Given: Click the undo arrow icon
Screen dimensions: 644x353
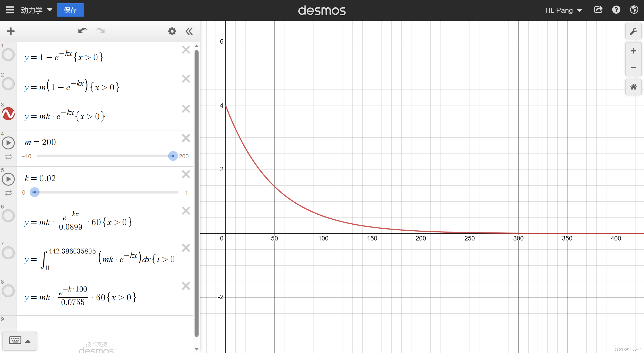Looking at the screenshot, I should [x=83, y=31].
